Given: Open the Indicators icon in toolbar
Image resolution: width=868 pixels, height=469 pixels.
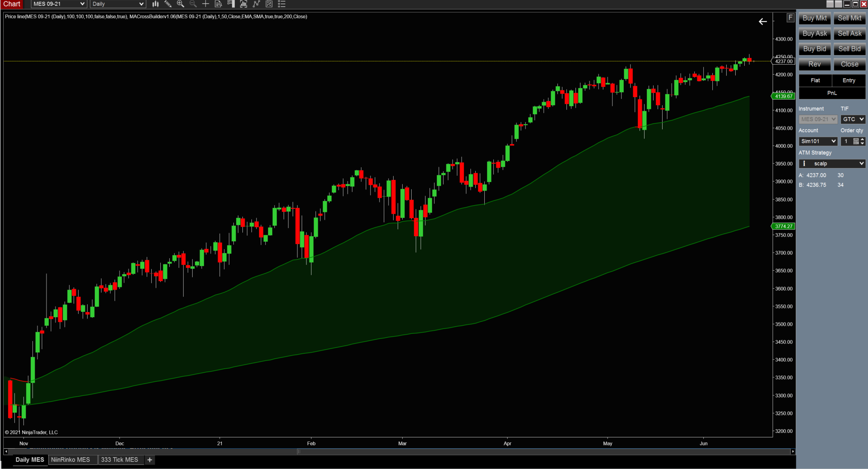Looking at the screenshot, I should point(244,4).
